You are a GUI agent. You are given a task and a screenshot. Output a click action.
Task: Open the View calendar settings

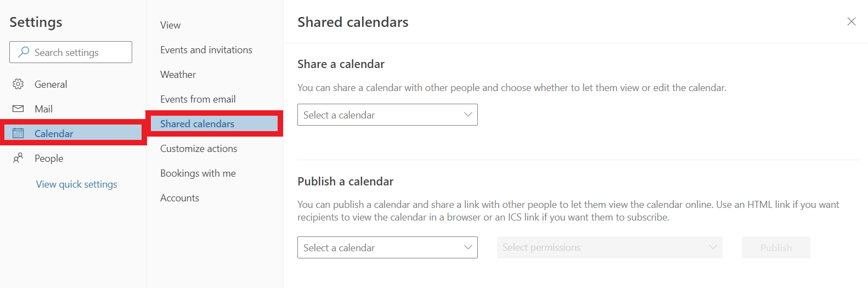click(170, 25)
